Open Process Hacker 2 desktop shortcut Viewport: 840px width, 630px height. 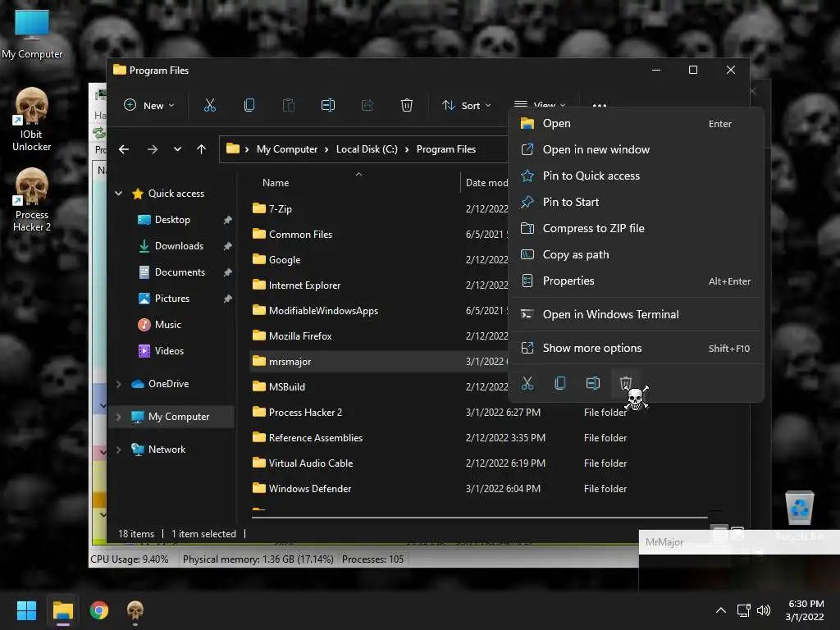point(32,200)
